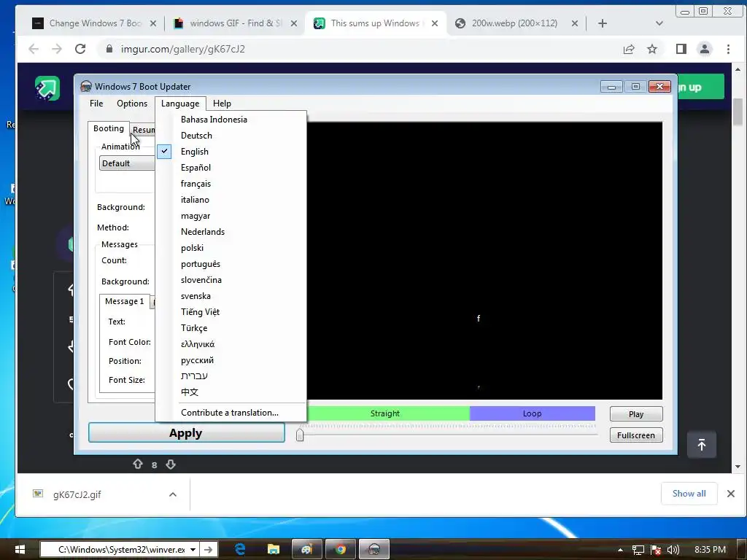The image size is (747, 560).
Task: Expand the Default animation dropdown
Action: (x=127, y=163)
